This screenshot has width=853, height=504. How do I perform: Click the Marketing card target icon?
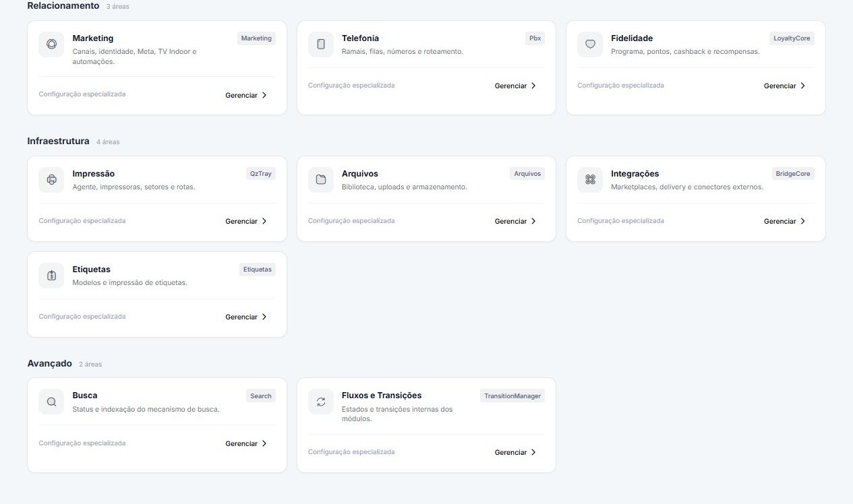(51, 44)
